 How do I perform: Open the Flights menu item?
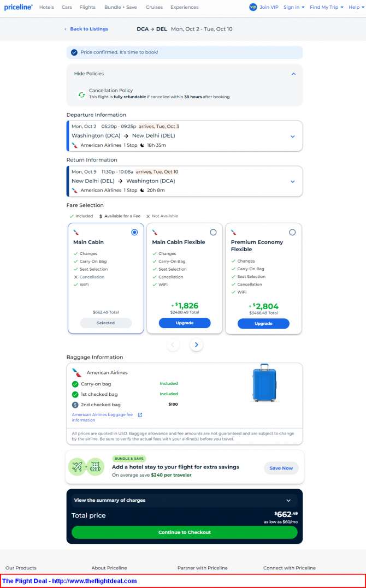(x=87, y=7)
